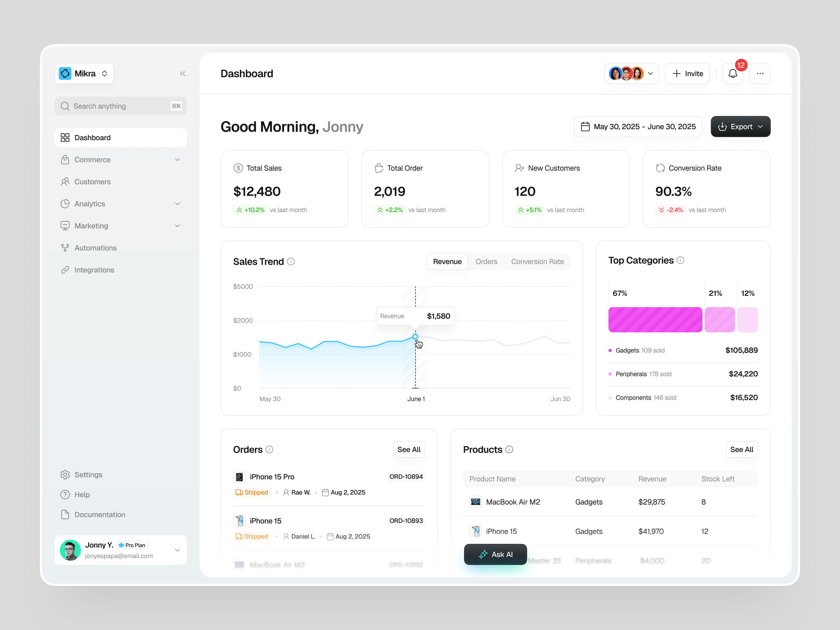
Task: Select the Customers sidebar icon
Action: point(65,182)
